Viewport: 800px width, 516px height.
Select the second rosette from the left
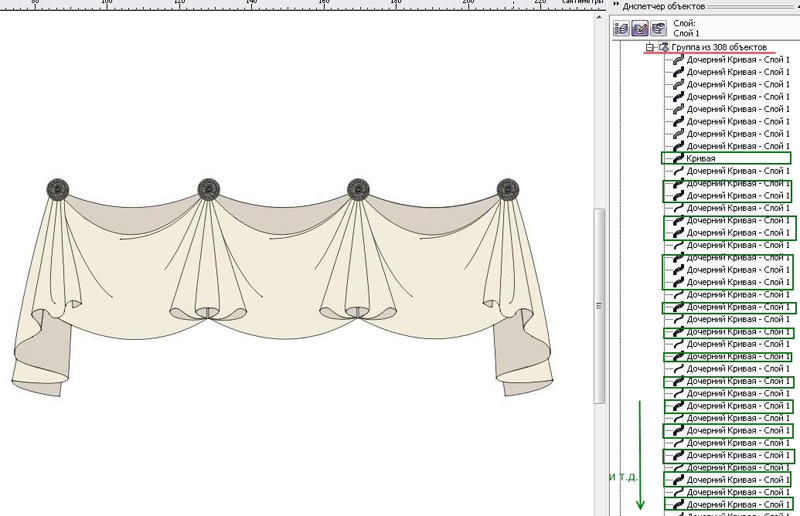pyautogui.click(x=208, y=189)
